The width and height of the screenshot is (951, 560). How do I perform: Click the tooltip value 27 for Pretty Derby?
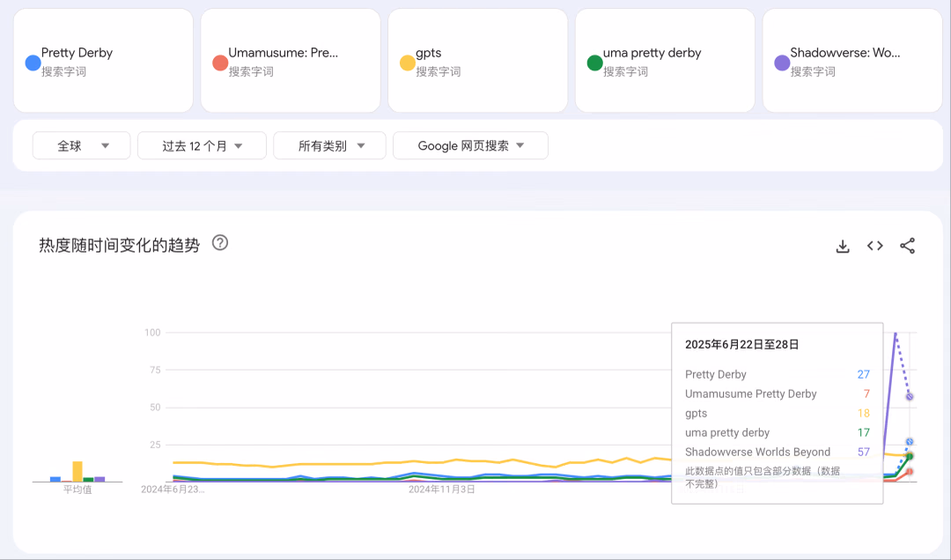pyautogui.click(x=864, y=374)
